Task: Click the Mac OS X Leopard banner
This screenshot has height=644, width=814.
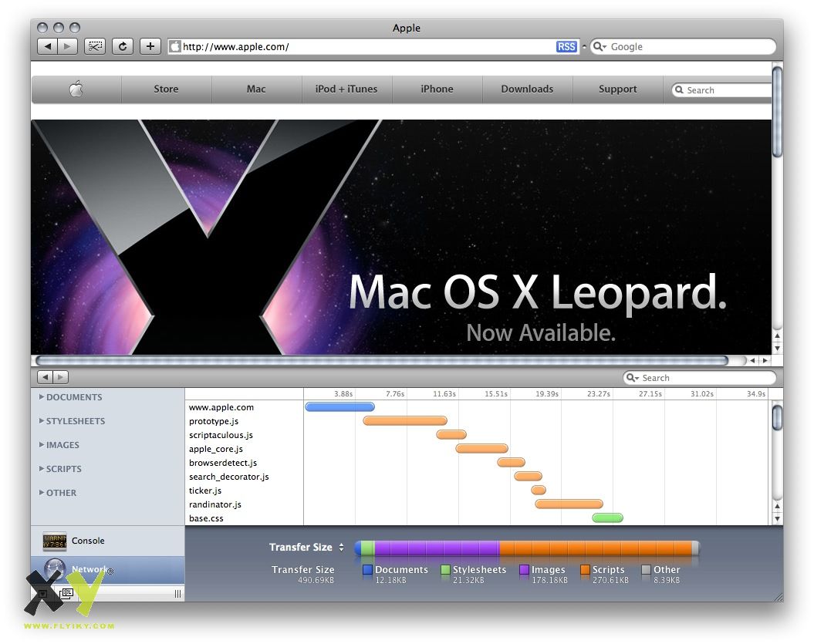Action: click(x=401, y=237)
